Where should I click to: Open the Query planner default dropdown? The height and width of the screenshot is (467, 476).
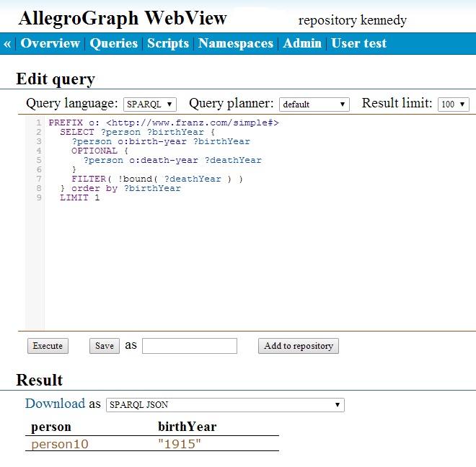(314, 104)
